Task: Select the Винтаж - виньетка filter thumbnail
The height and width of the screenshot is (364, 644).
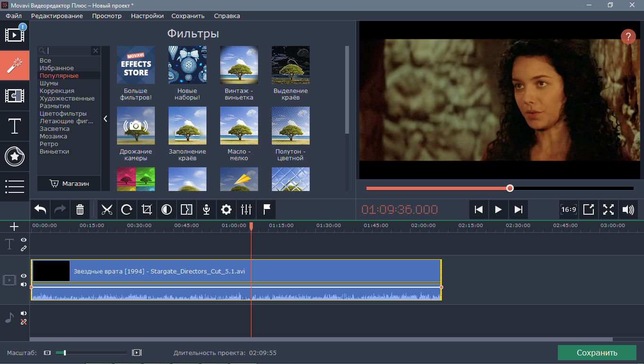Action: coord(239,65)
